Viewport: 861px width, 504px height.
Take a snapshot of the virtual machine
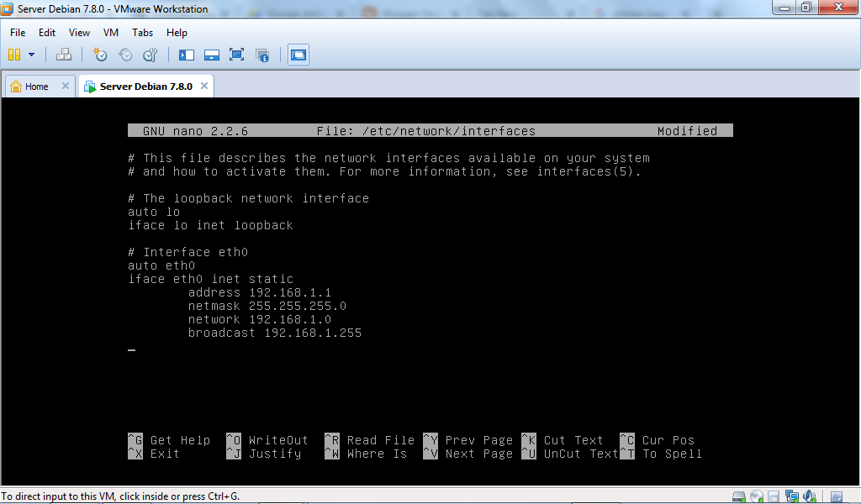click(99, 55)
